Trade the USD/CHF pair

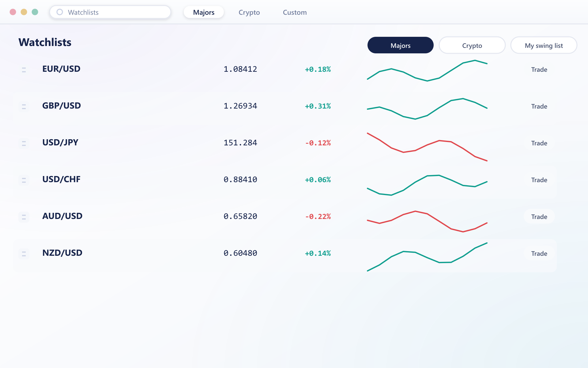(539, 180)
